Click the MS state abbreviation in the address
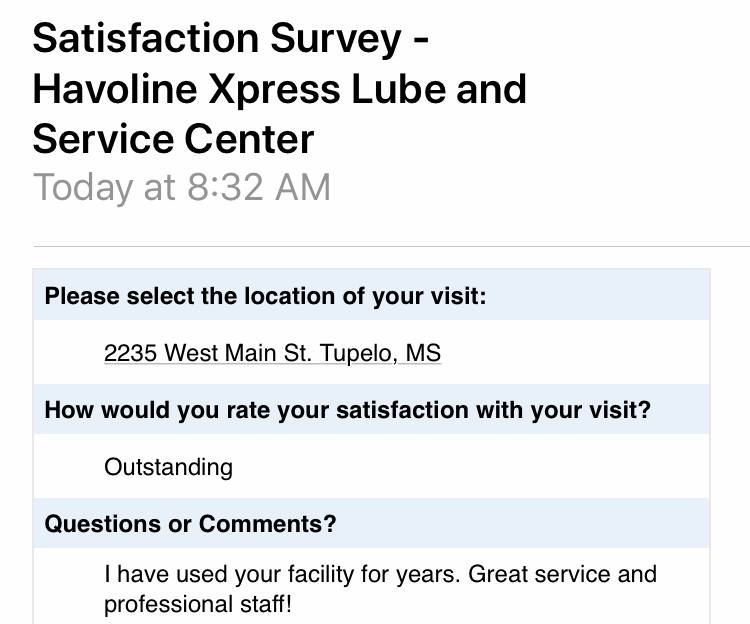Viewport: 750px width, 624px height. point(423,353)
